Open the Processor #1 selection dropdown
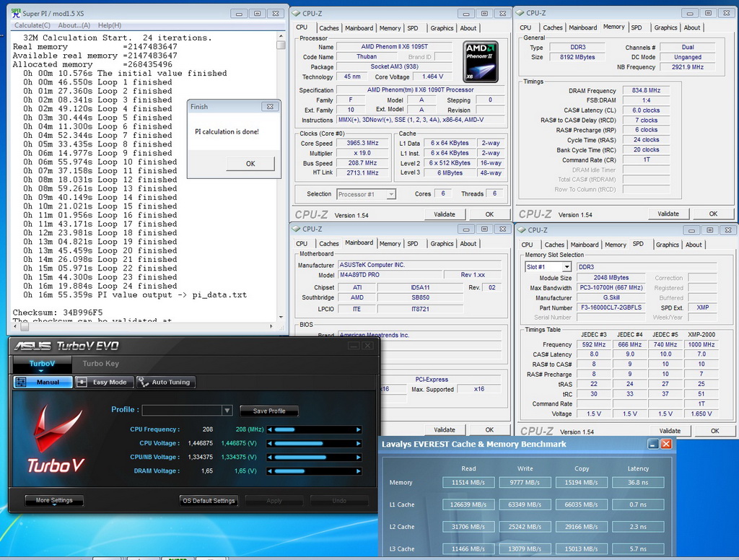 point(366,194)
